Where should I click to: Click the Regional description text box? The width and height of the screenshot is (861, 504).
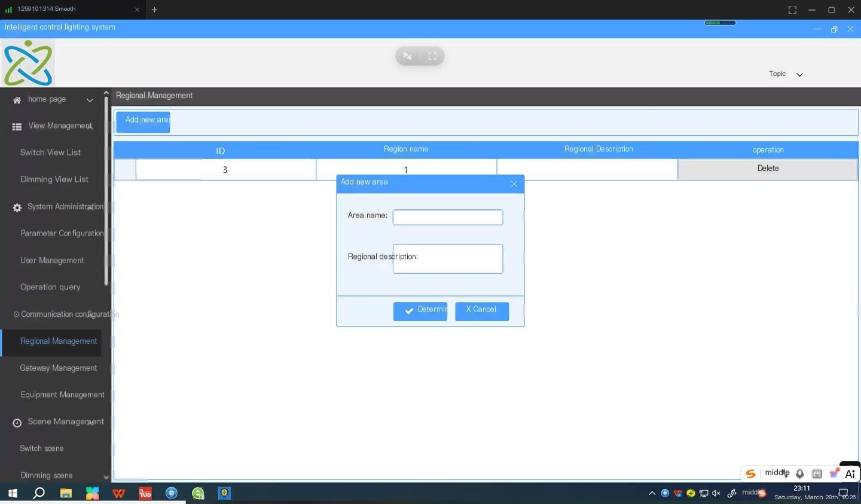(447, 259)
